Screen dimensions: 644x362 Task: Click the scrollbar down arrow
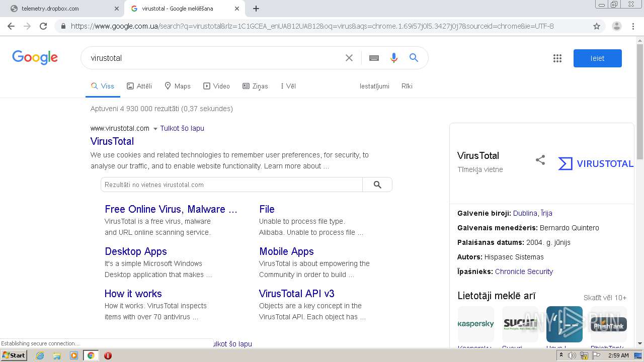click(x=639, y=344)
